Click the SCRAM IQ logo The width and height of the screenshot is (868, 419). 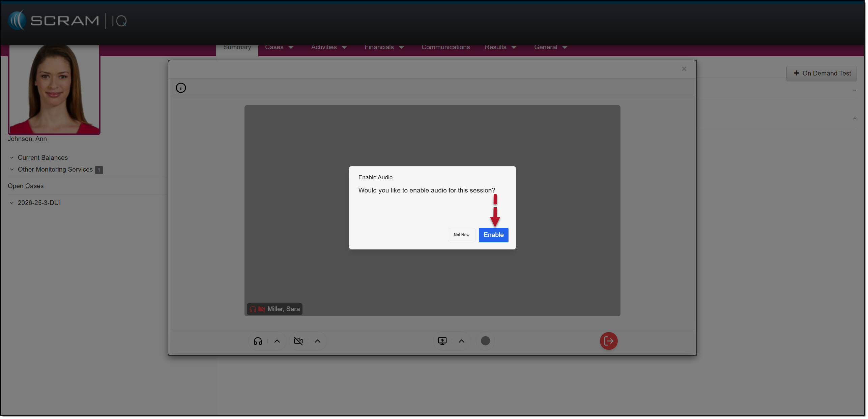[x=67, y=21]
